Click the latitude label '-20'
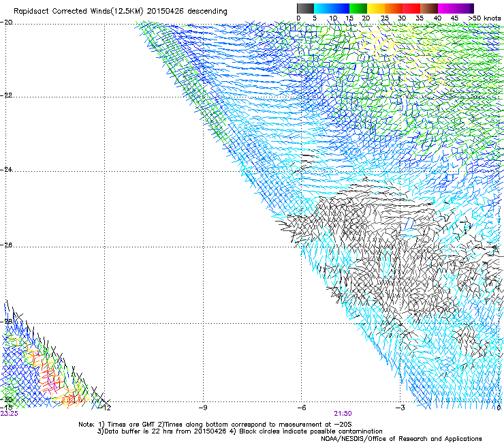Screen dimensions: 504x443 pos(7,22)
